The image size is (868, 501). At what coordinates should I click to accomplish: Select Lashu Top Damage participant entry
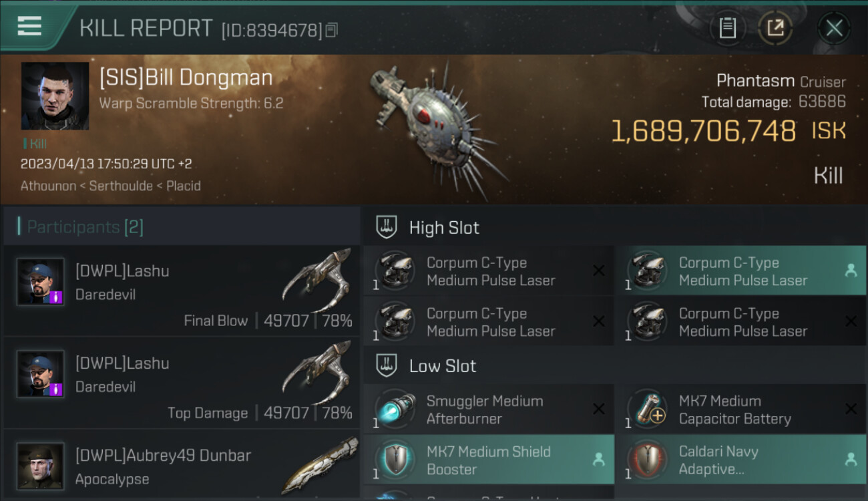[182, 382]
